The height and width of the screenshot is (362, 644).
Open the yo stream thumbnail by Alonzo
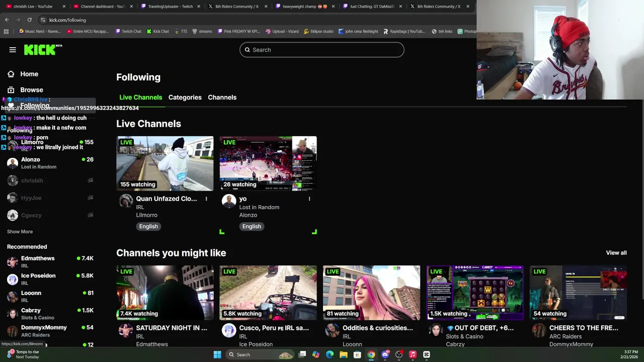click(x=268, y=163)
